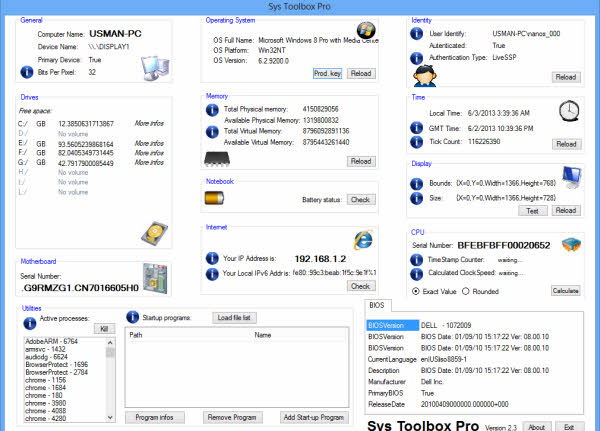
Task: Open the BIOS tab
Action: pyautogui.click(x=377, y=305)
